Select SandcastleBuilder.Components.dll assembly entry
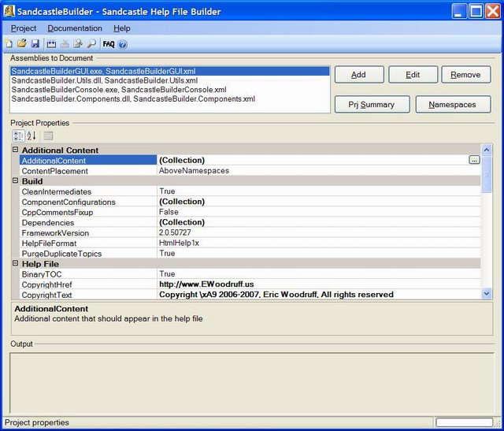Viewport: 504px width, 431px height. (x=170, y=98)
